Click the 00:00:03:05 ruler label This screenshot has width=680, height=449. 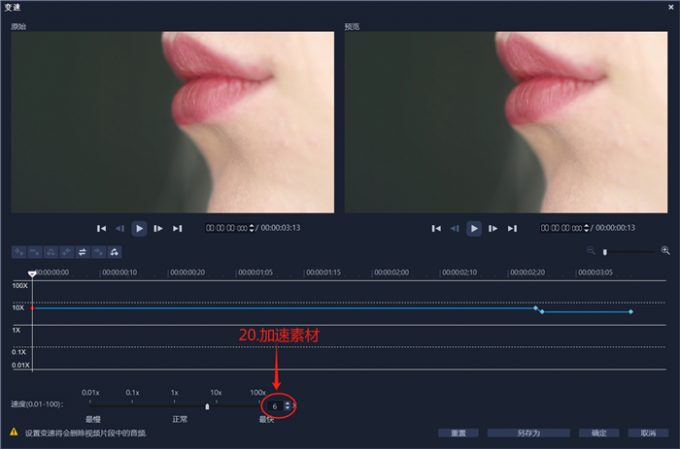pyautogui.click(x=595, y=272)
